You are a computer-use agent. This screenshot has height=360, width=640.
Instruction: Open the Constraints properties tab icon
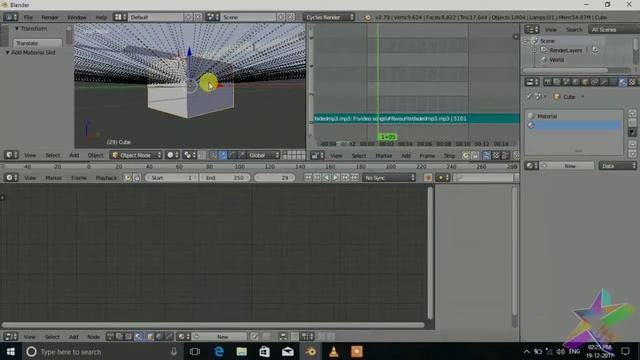pos(594,82)
